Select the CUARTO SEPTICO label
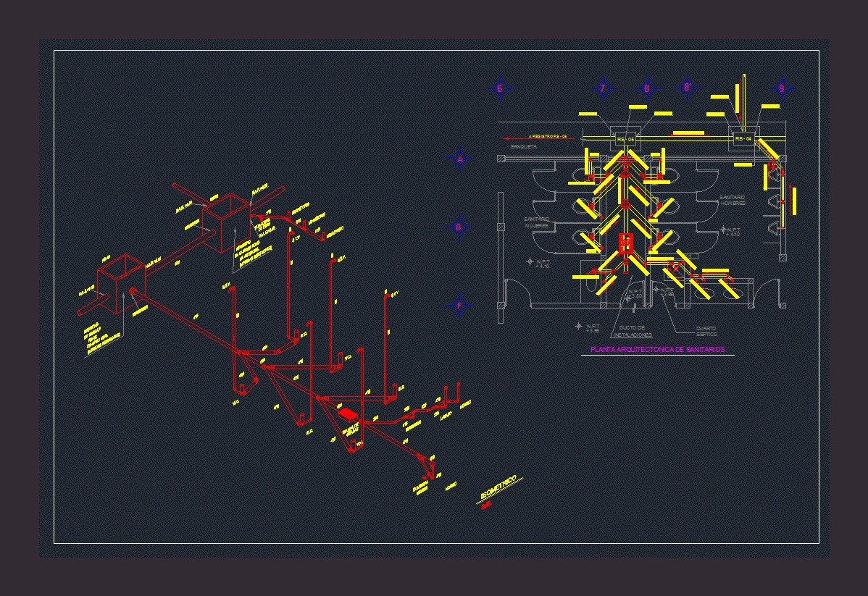 706,332
